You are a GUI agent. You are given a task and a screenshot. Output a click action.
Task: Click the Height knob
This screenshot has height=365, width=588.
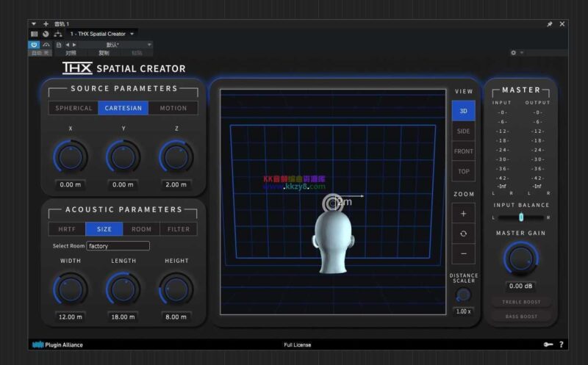click(176, 289)
